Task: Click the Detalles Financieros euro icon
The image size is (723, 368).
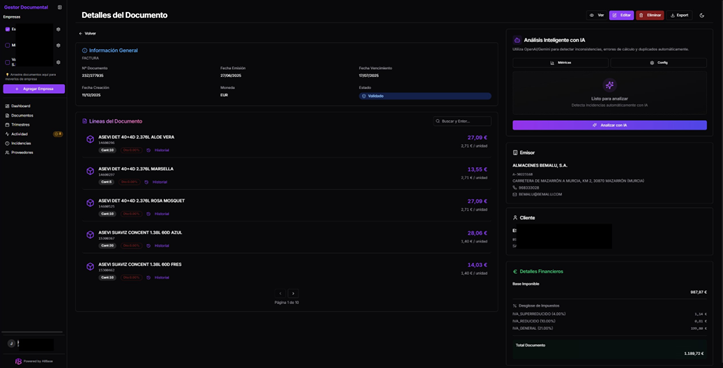Action: click(515, 272)
